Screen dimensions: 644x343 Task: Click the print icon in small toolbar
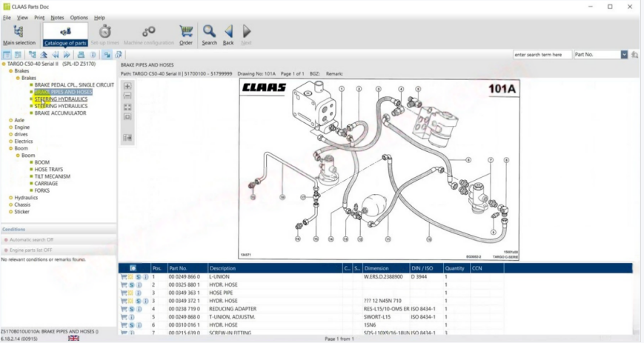81,55
